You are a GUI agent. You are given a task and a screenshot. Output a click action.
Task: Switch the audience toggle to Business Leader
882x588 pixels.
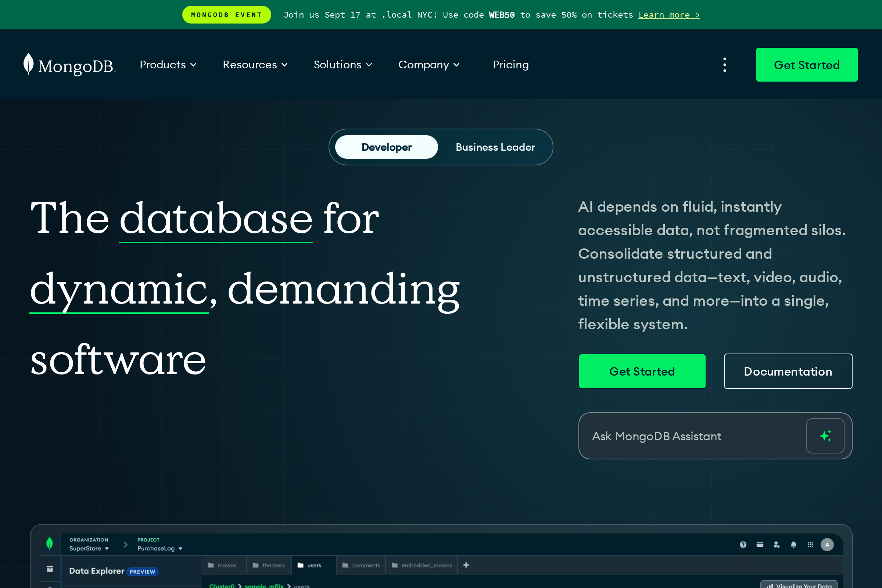point(495,147)
